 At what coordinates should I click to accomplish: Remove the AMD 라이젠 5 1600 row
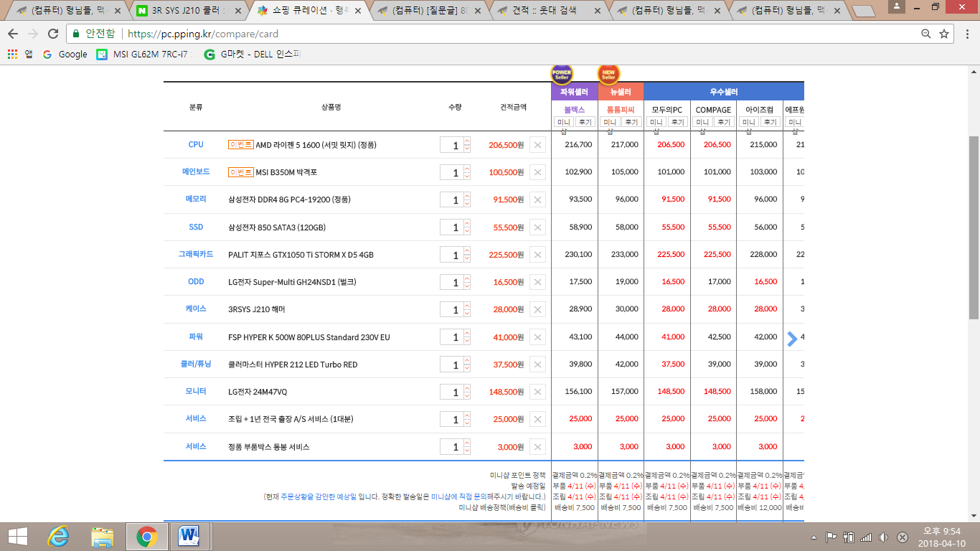pyautogui.click(x=537, y=145)
